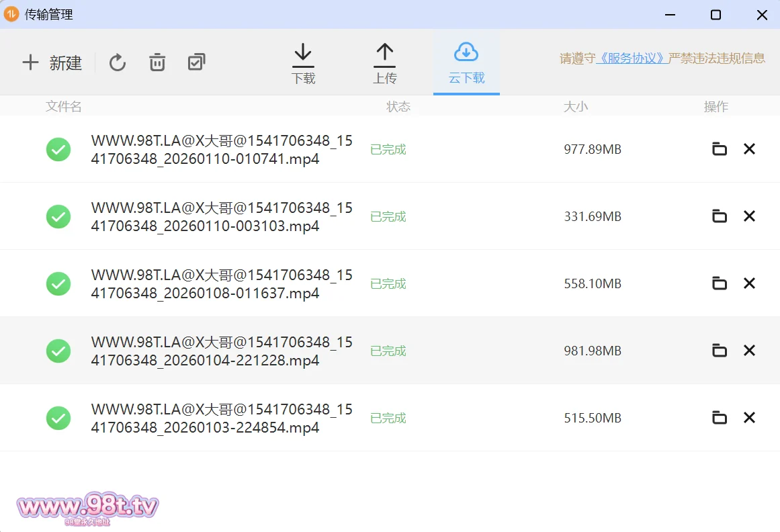Remove the 977.89MB completed task
This screenshot has width=780, height=532.
tap(749, 149)
